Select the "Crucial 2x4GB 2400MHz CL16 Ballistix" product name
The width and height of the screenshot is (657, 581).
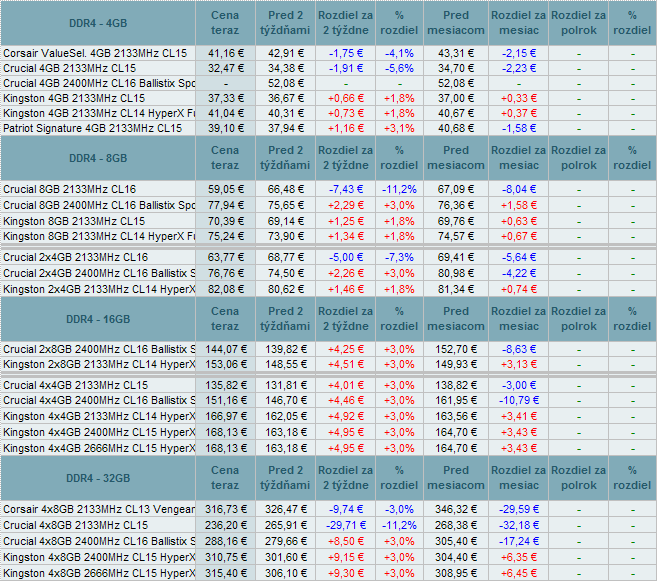(99, 273)
